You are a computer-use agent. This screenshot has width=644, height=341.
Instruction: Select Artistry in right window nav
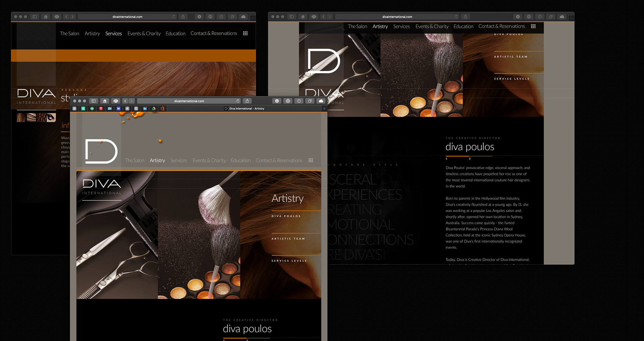click(380, 27)
